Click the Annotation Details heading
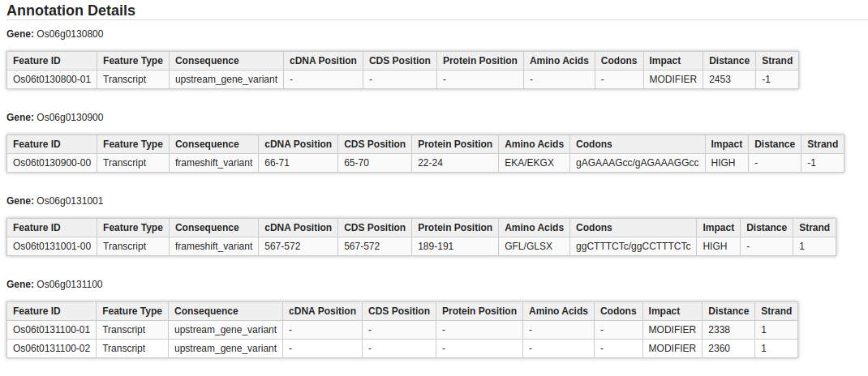The height and width of the screenshot is (376, 868). [71, 11]
